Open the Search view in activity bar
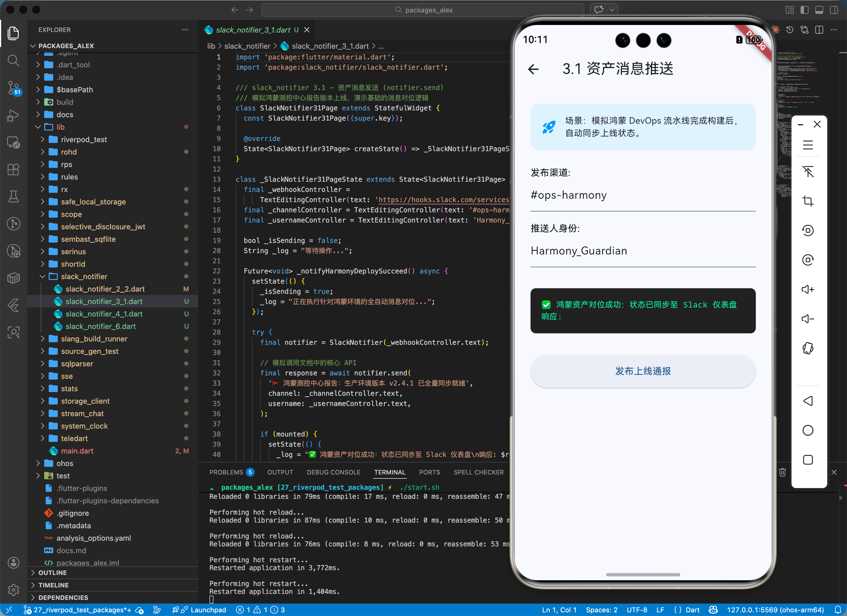 13,61
